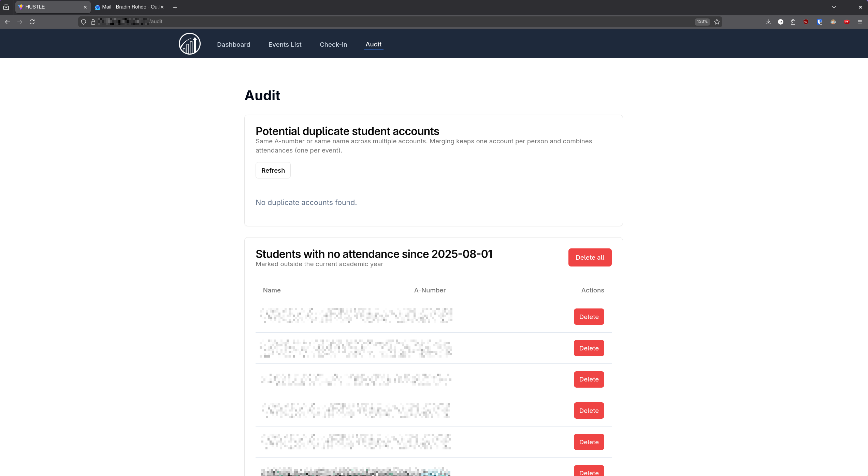868x476 pixels.
Task: Delete the second listed student row
Action: click(x=589, y=348)
